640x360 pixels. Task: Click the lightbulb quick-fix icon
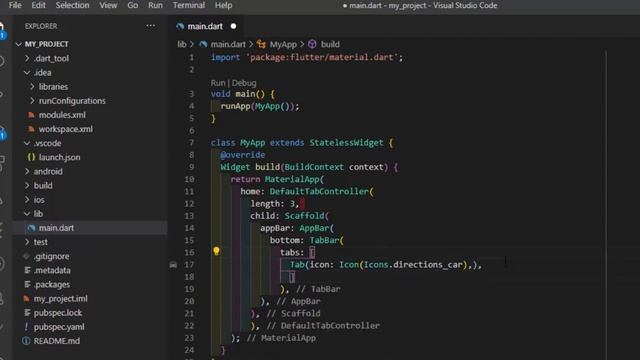pos(216,251)
